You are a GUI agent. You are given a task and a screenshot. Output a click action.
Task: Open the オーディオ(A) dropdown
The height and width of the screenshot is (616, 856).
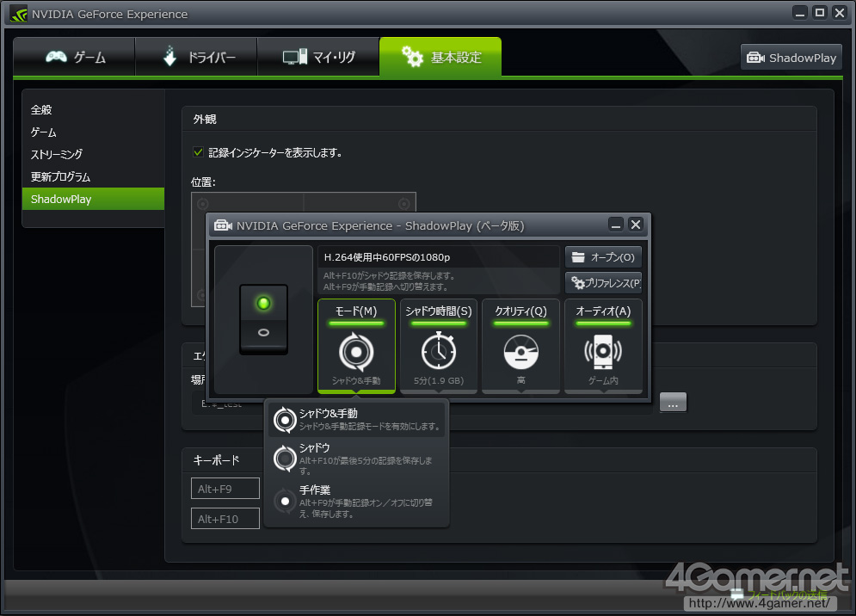point(603,346)
